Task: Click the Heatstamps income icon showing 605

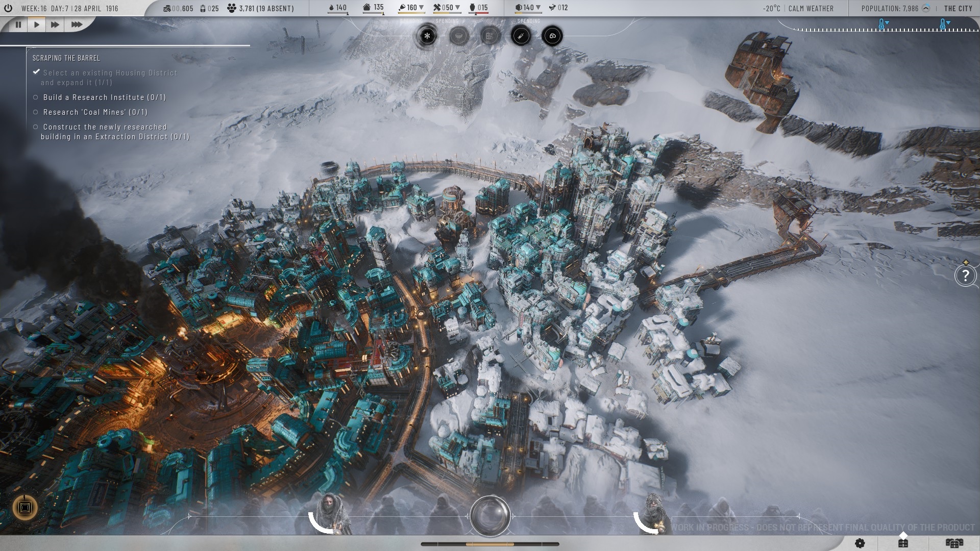Action: point(168,8)
